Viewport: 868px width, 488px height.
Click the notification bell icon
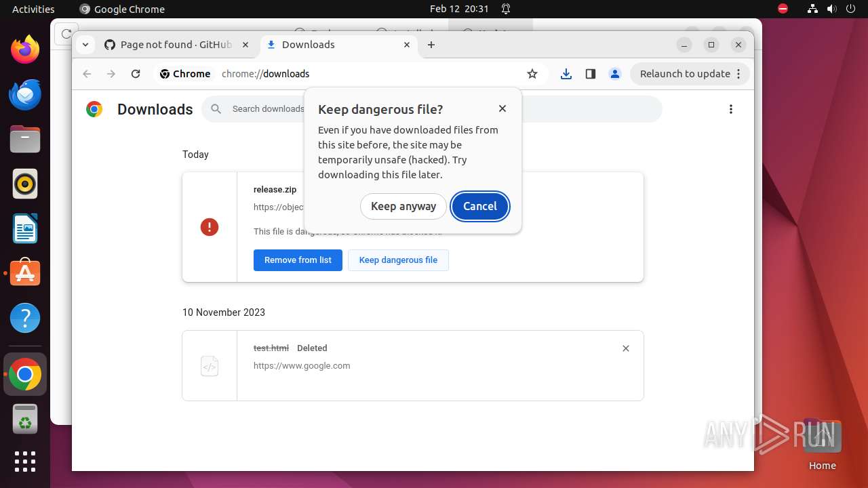tap(506, 9)
